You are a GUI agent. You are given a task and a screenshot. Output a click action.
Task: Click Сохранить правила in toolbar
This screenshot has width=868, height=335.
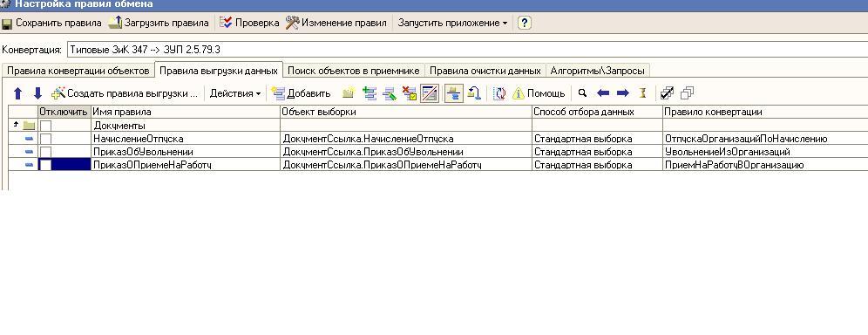pyautogui.click(x=52, y=24)
